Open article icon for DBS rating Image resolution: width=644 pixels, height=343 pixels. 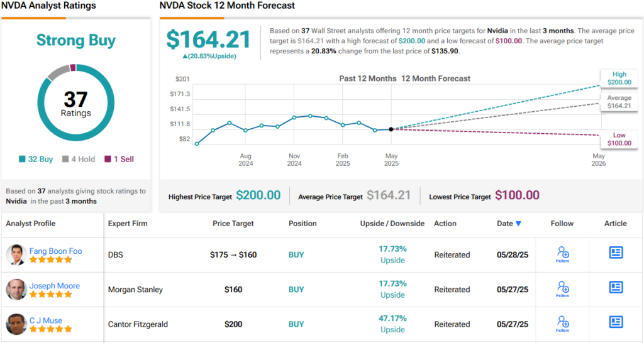(616, 253)
